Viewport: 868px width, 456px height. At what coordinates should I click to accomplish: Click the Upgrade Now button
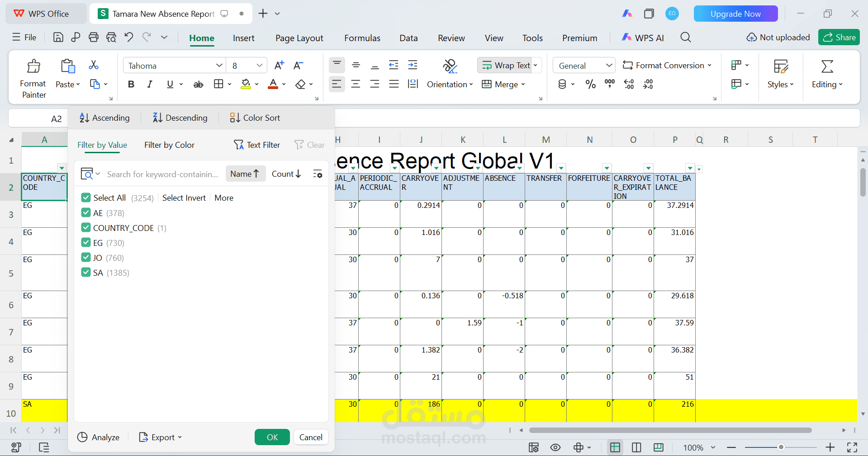coord(735,14)
